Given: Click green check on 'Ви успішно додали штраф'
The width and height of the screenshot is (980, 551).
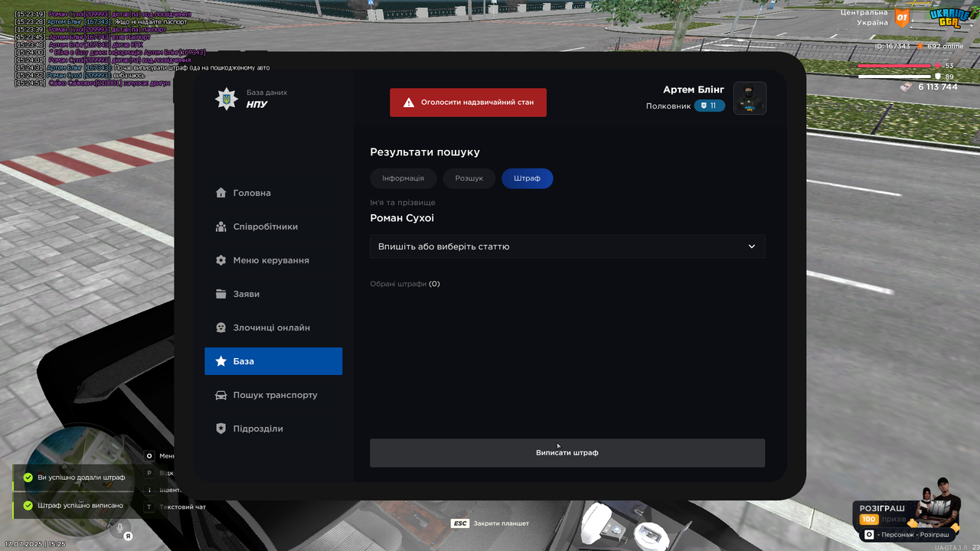Looking at the screenshot, I should coord(28,478).
